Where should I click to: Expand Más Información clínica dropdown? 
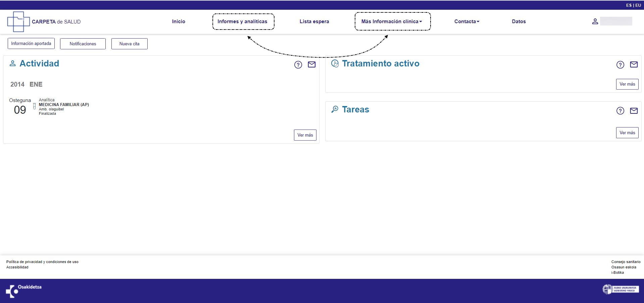click(392, 21)
